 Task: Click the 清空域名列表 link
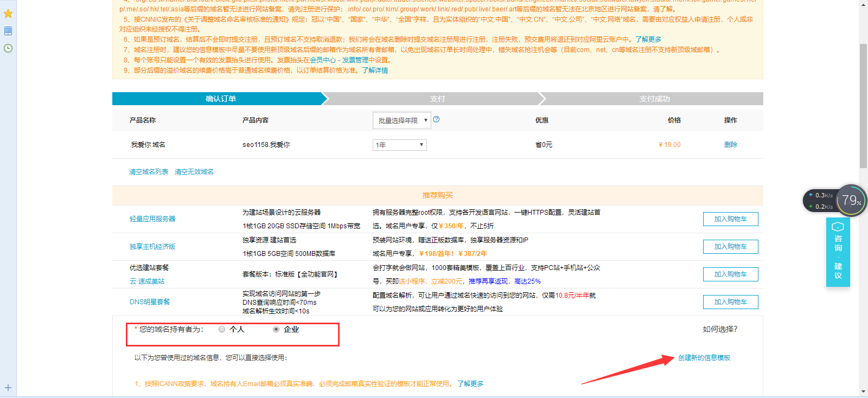point(149,172)
